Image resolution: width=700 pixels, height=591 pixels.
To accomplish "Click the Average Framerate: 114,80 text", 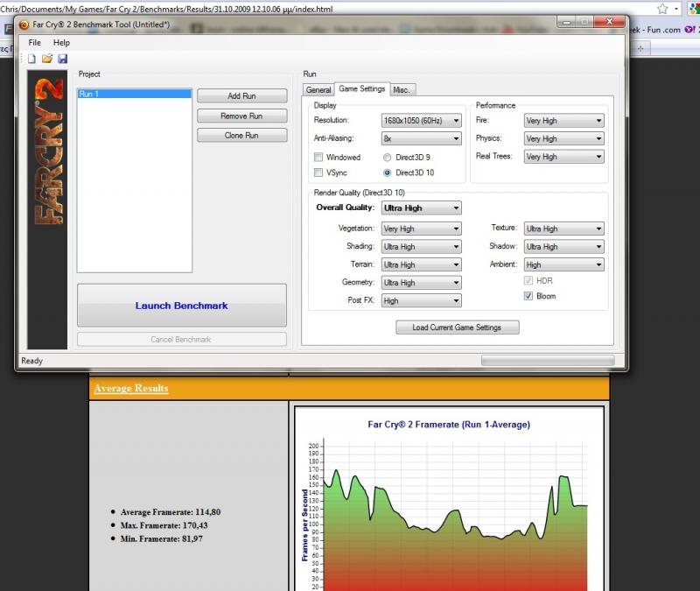I will click(171, 512).
